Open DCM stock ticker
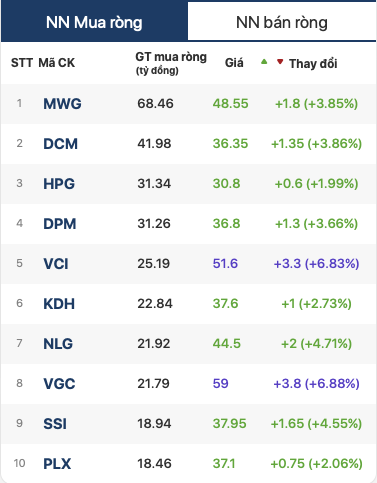The height and width of the screenshot is (483, 377). [x=60, y=144]
